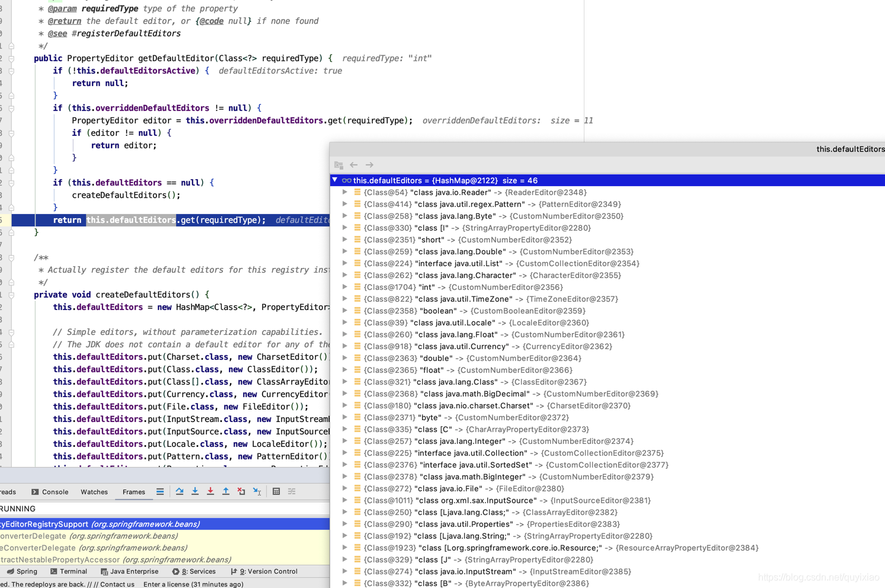Expand the java.nio.charset.Charset entry
The width and height of the screenshot is (885, 588).
coord(345,405)
